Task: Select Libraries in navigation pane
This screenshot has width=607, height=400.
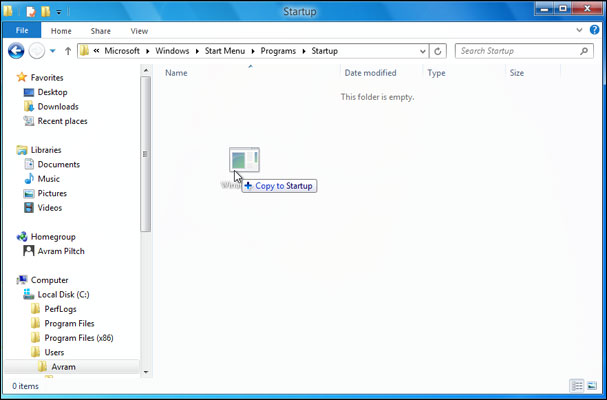Action: [x=46, y=150]
